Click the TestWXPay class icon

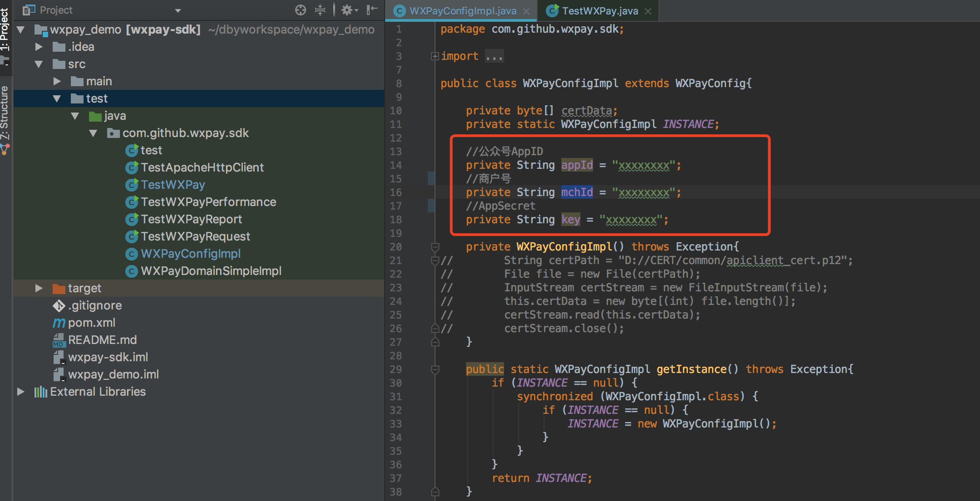coord(132,185)
